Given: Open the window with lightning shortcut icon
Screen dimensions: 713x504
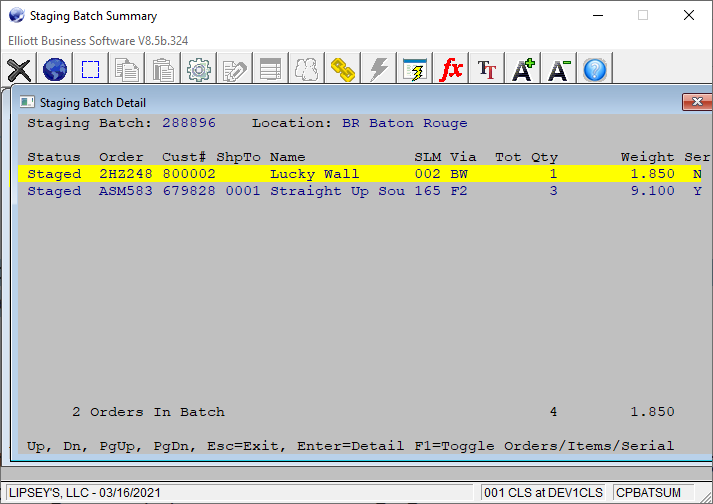Looking at the screenshot, I should pyautogui.click(x=415, y=70).
